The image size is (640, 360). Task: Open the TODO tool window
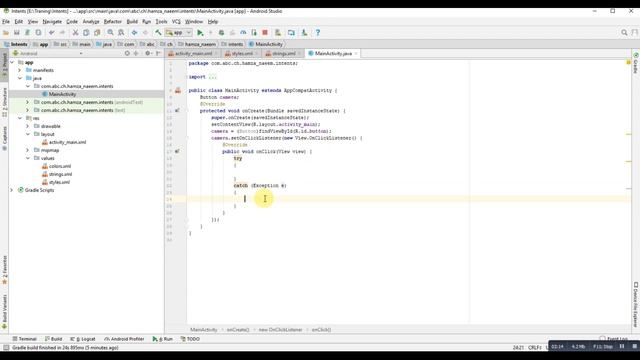pyautogui.click(x=190, y=339)
